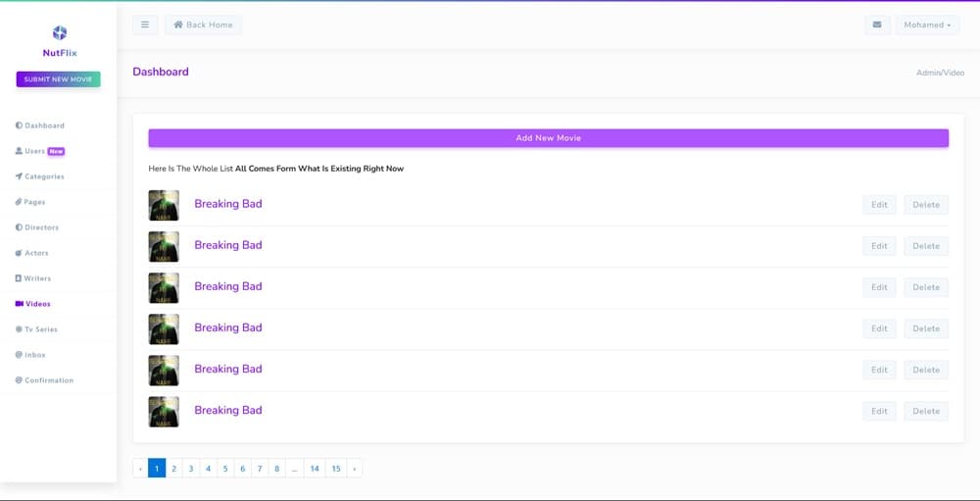The height and width of the screenshot is (501, 980).
Task: Click the Confirmation label in the sidebar
Action: click(49, 380)
